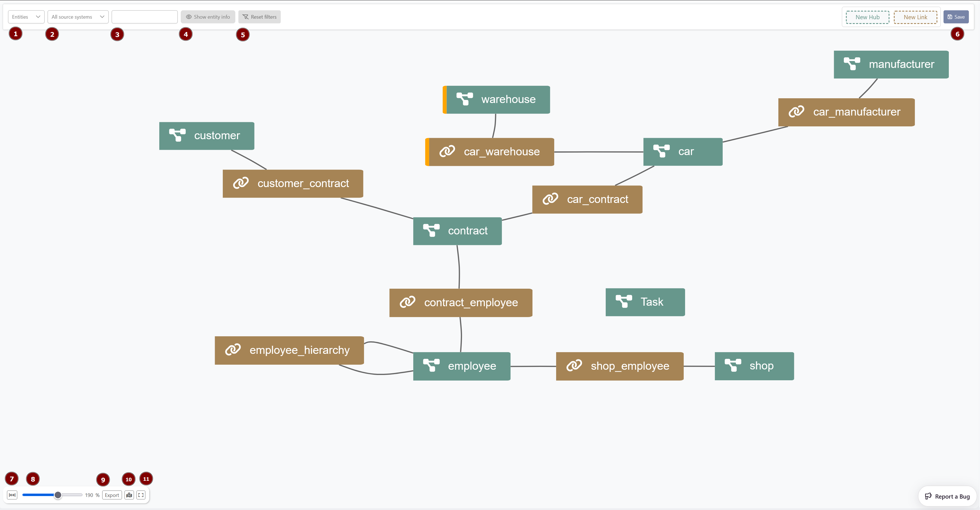Click the megaphone icon on Report a Bug

[928, 496]
